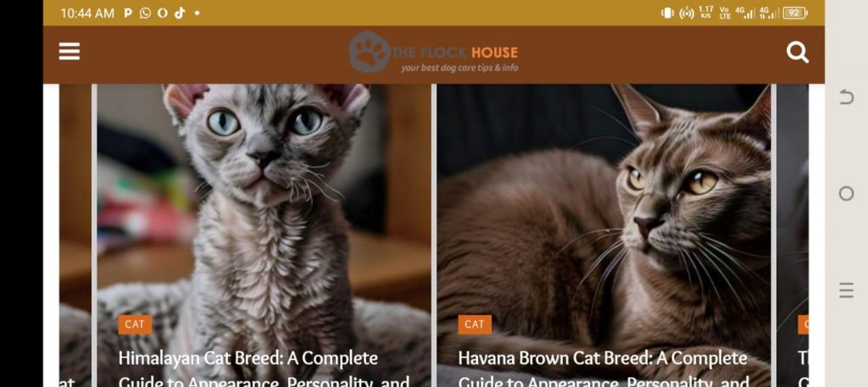Go back with Android back button
This screenshot has width=868, height=387.
[x=846, y=97]
